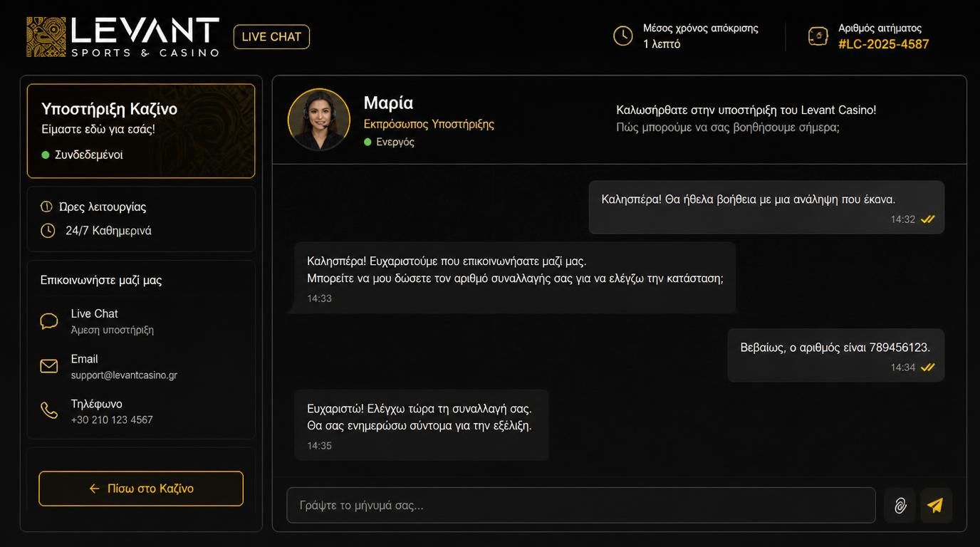980x547 pixels.
Task: Click the Μέσος χρόνος απόκρισης label
Action: click(x=701, y=28)
